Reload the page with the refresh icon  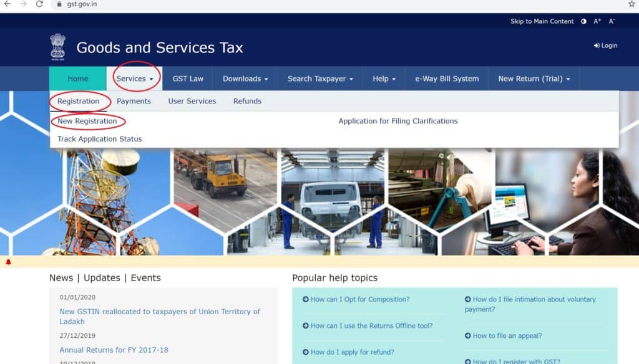click(x=39, y=4)
